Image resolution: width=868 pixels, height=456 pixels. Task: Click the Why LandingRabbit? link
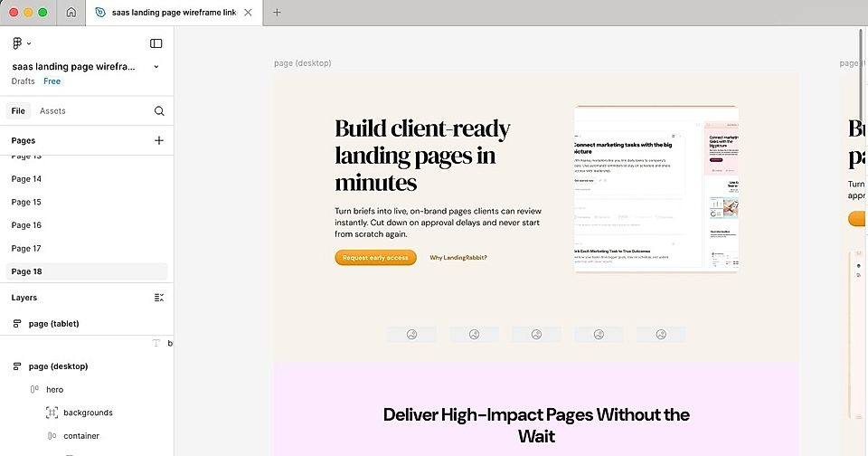tap(458, 258)
